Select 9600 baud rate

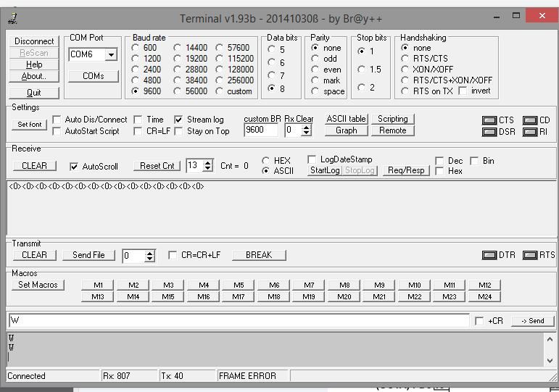(135, 91)
